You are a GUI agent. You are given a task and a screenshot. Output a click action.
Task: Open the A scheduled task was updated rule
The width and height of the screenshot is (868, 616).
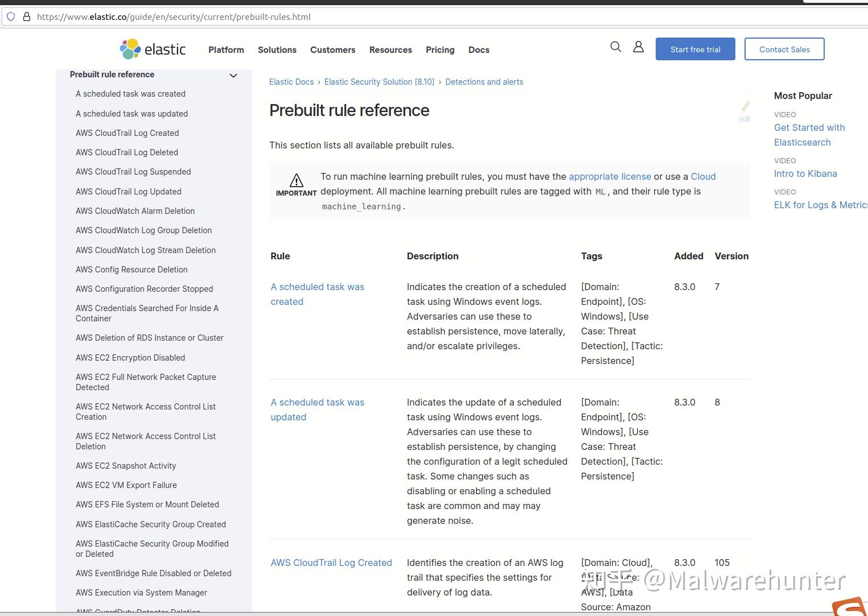(317, 410)
